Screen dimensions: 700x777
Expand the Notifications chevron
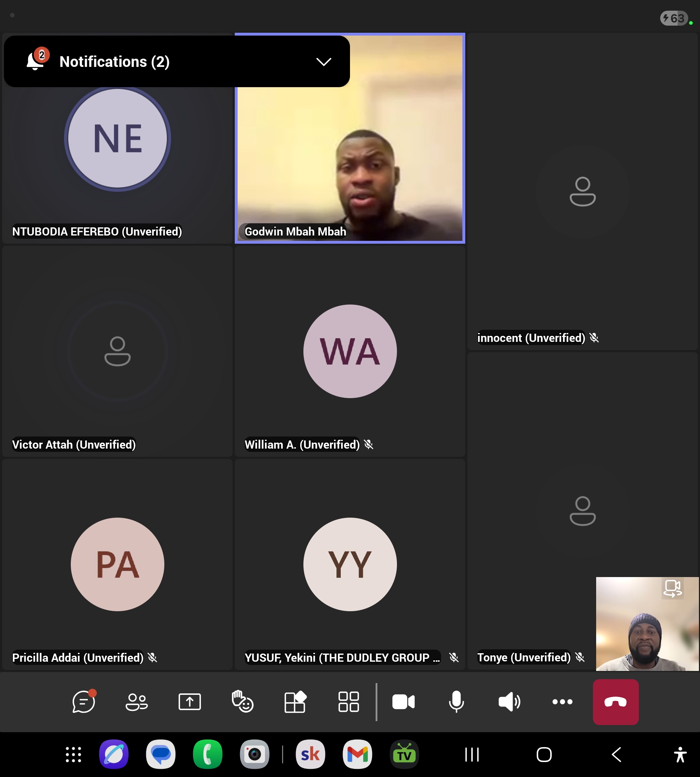[323, 62]
